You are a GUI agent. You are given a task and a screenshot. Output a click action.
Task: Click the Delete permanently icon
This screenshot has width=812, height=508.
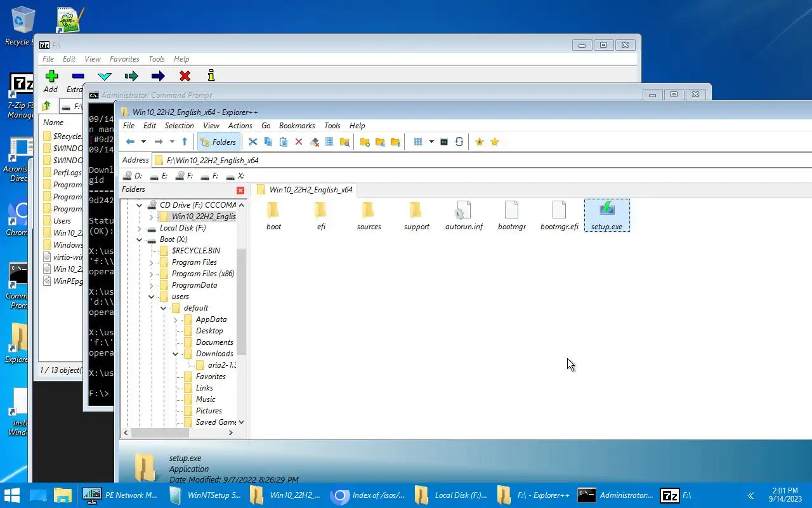click(x=314, y=142)
